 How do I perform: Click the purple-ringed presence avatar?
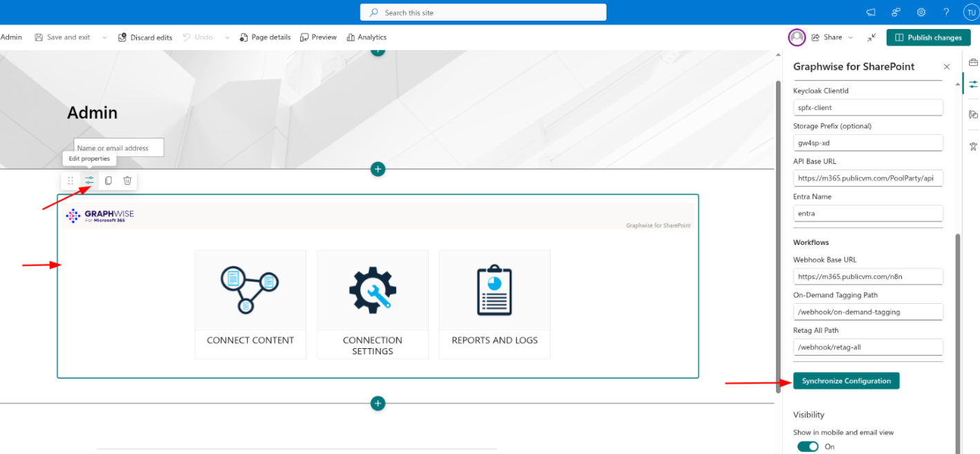point(797,37)
